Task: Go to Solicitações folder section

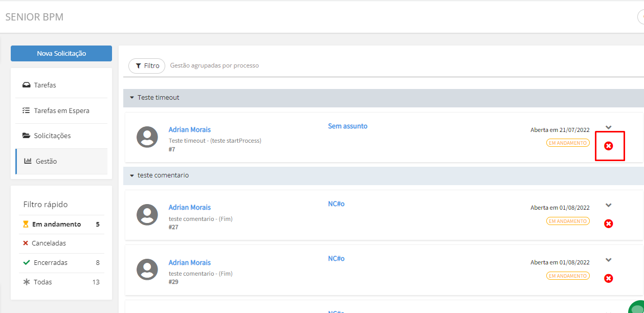Action: tap(52, 136)
